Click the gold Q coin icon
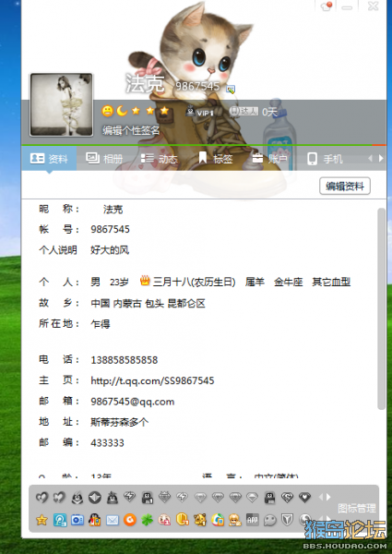 click(182, 519)
